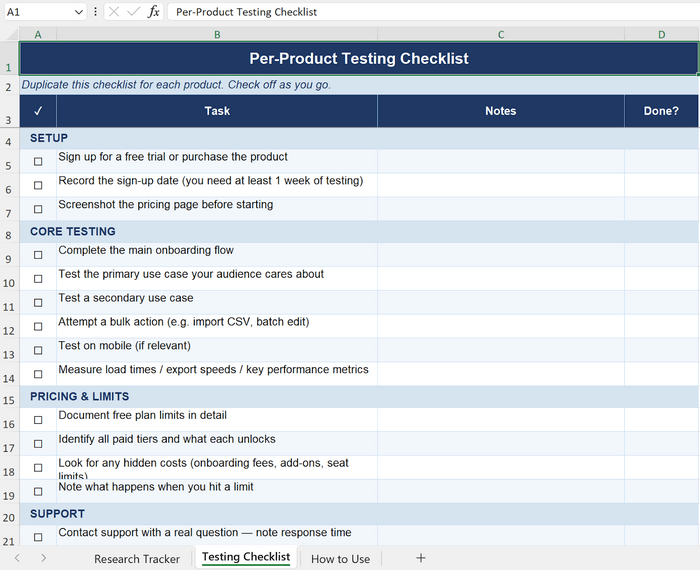Click the Enter checkmark icon in formula bar
700x570 pixels.
(x=133, y=12)
